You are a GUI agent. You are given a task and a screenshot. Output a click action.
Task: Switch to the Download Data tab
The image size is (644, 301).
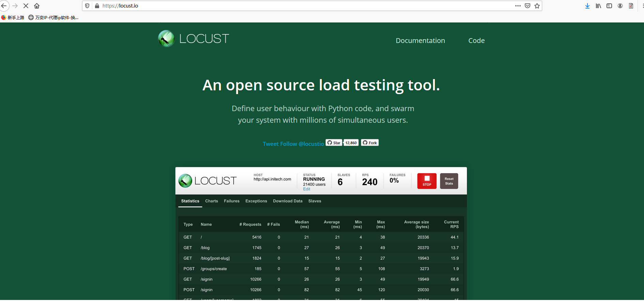[x=288, y=201]
